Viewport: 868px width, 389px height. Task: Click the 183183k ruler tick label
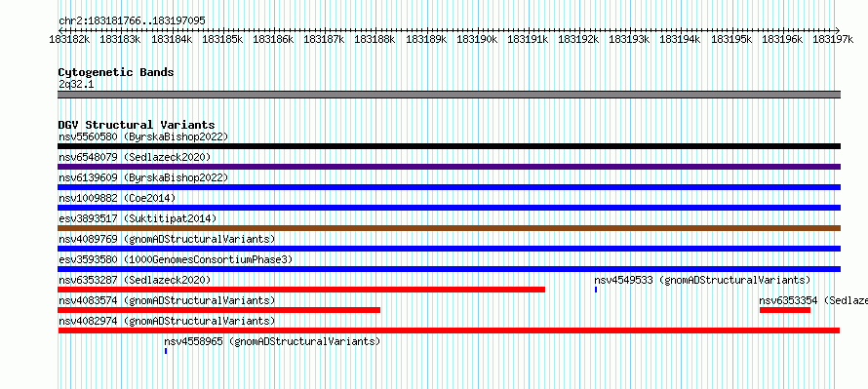click(120, 39)
